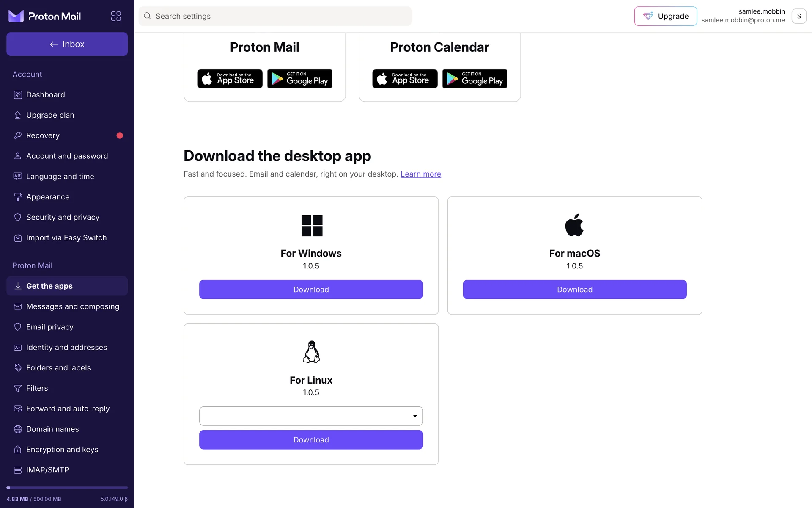Viewport: 812px width, 508px height.
Task: Select Encryption and keys menu item
Action: tap(62, 450)
